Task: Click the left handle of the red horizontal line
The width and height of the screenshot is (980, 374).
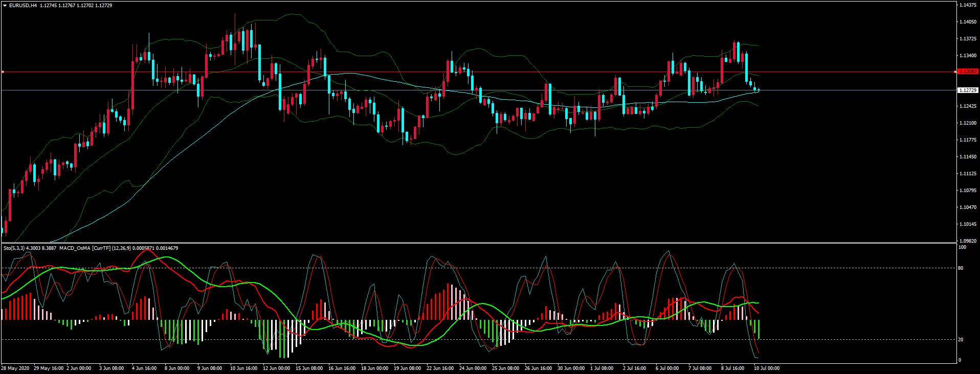Action: click(x=3, y=72)
